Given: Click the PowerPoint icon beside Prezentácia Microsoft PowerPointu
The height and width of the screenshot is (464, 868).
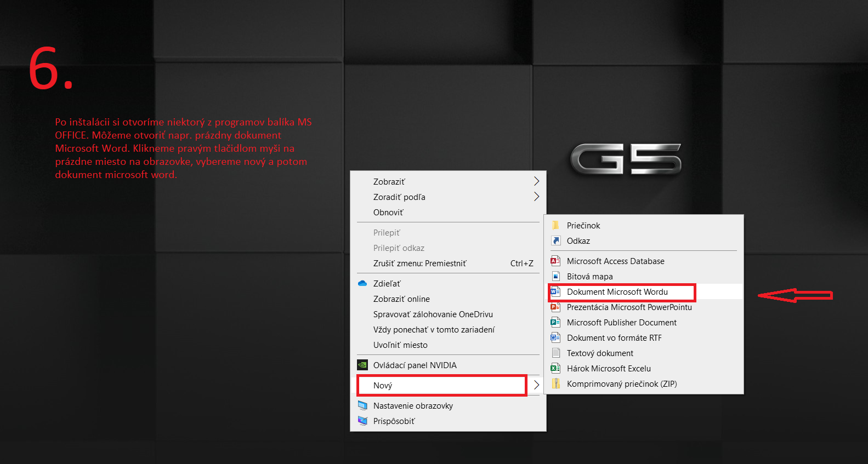Looking at the screenshot, I should [555, 307].
